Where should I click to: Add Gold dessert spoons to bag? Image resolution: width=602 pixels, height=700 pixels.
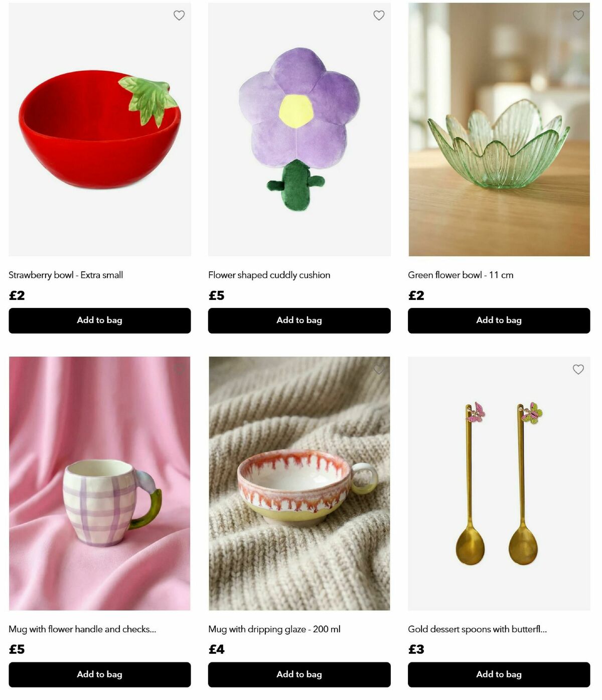tap(499, 674)
